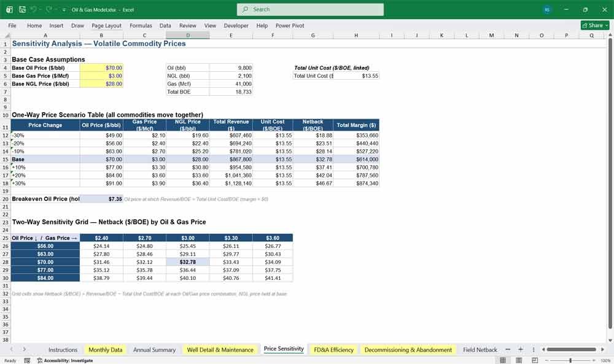The width and height of the screenshot is (614, 364).
Task: Switch to FD&A Efficiency sheet tab
Action: coord(333,349)
